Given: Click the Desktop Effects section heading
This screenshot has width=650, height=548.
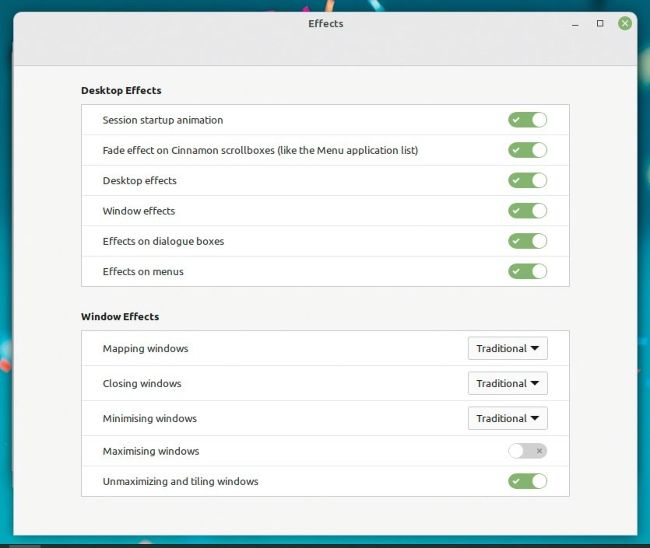Looking at the screenshot, I should click(x=121, y=91).
